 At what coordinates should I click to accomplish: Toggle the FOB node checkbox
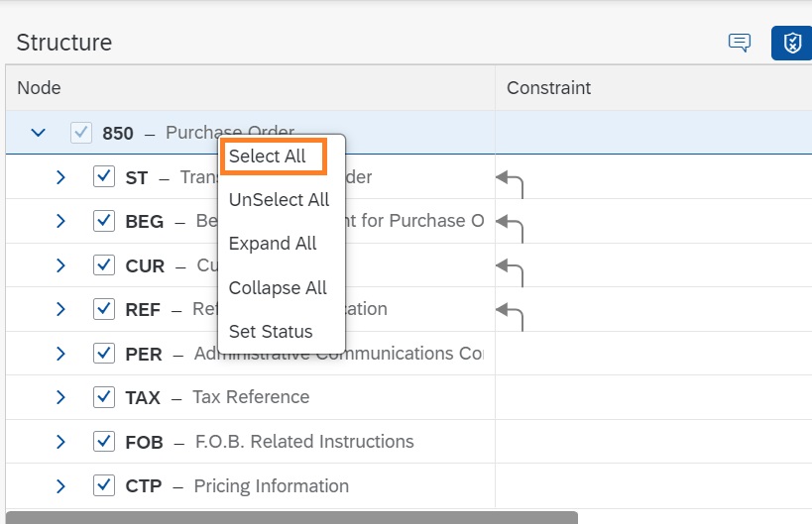104,441
